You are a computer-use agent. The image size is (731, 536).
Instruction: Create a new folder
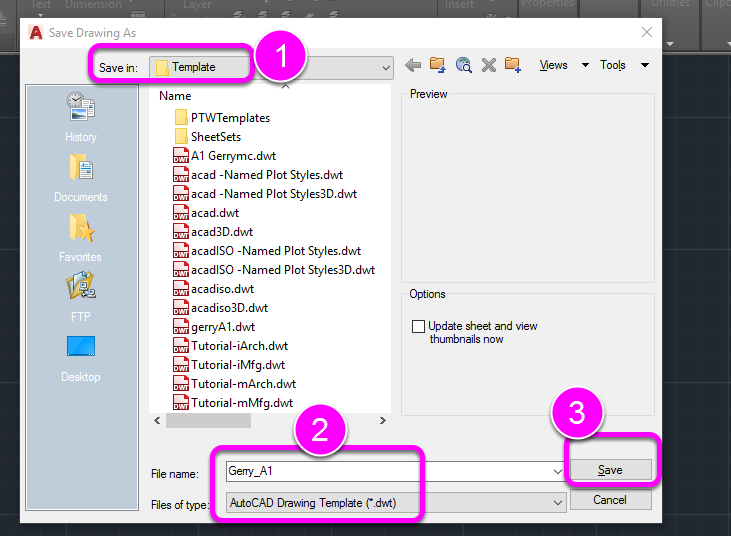(x=512, y=65)
